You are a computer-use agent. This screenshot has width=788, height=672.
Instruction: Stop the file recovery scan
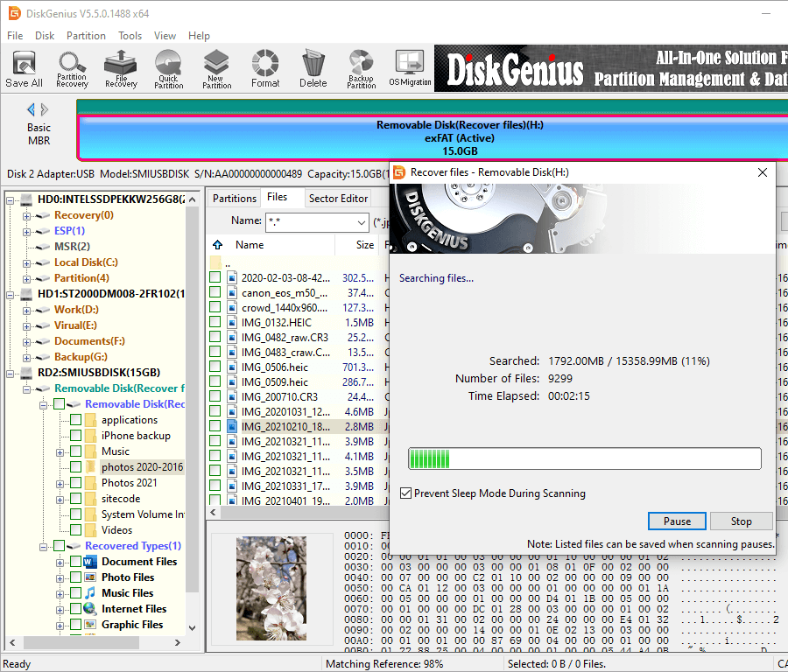(741, 521)
